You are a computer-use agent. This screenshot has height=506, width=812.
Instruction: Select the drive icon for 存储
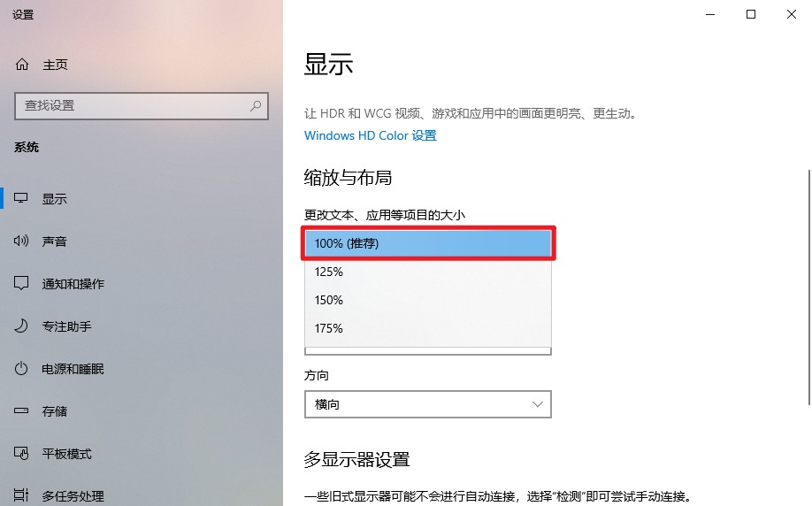20,410
